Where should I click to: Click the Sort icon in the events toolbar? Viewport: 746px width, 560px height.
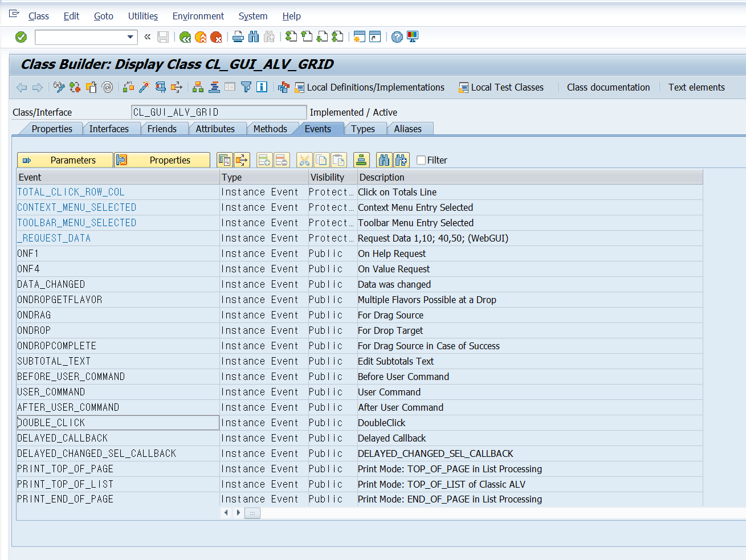tap(361, 160)
